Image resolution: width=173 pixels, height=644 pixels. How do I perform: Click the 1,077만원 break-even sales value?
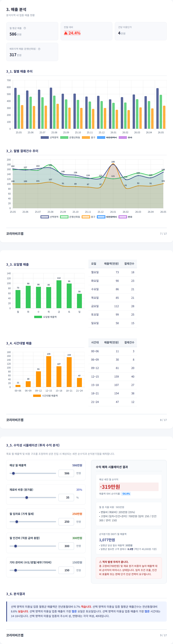coord(107,540)
